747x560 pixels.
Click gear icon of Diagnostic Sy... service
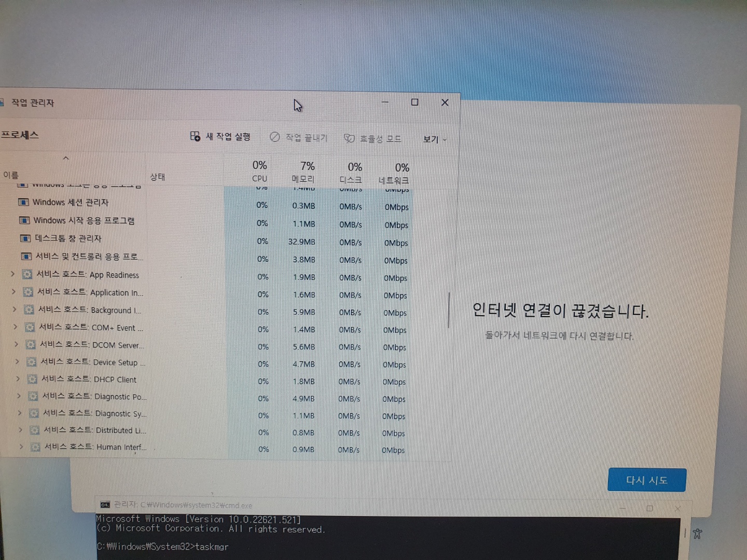click(34, 413)
